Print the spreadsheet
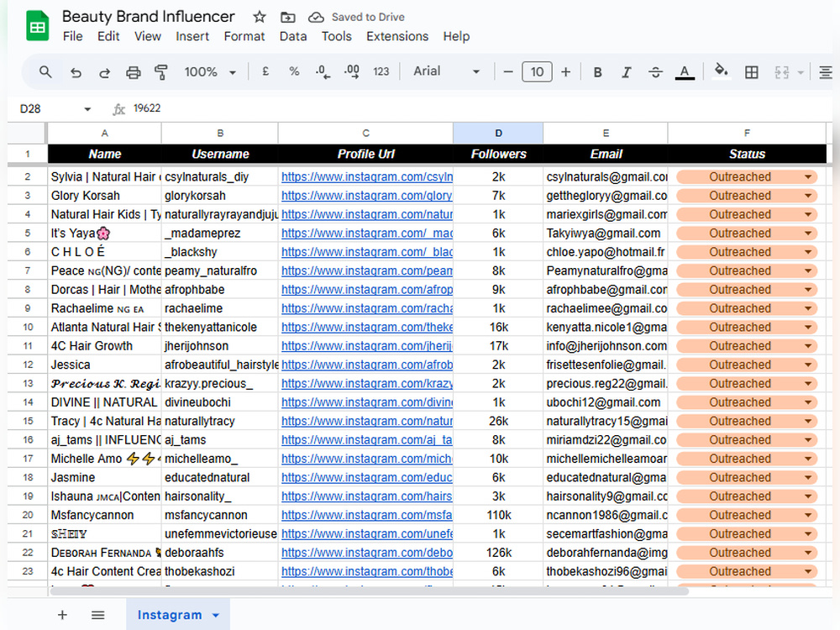This screenshot has width=840, height=630. (x=133, y=72)
